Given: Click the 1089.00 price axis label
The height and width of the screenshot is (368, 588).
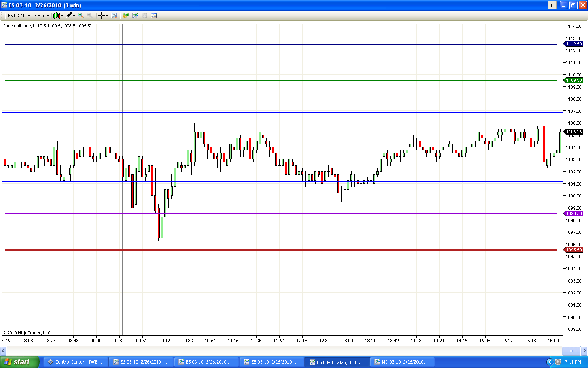Looking at the screenshot, I should (574, 329).
